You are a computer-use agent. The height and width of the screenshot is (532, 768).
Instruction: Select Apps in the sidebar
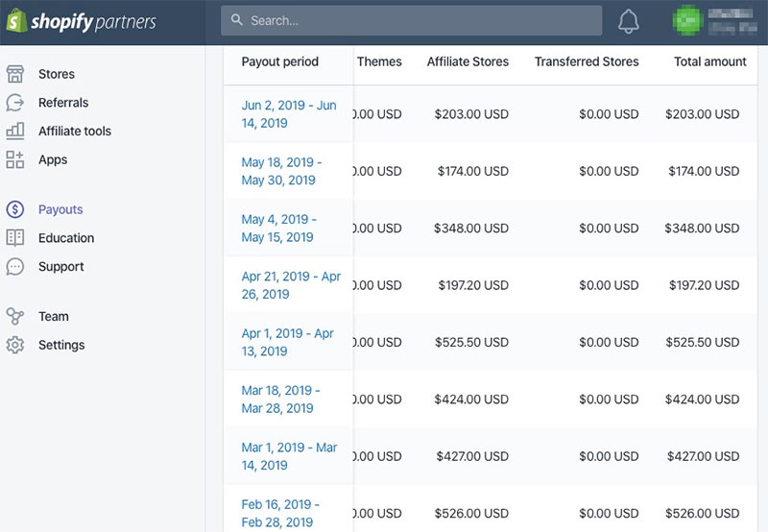point(53,159)
